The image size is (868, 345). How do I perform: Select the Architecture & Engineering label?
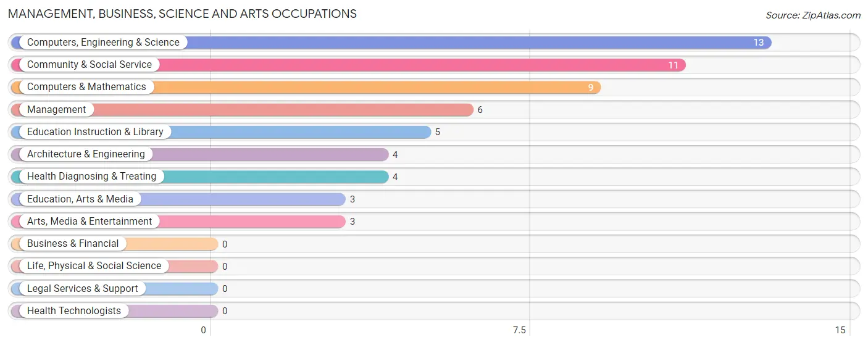[x=86, y=154]
